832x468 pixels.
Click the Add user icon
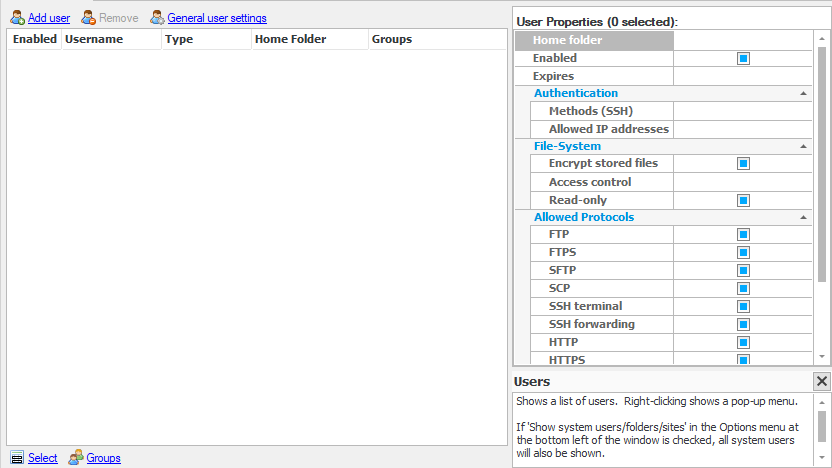(x=18, y=18)
